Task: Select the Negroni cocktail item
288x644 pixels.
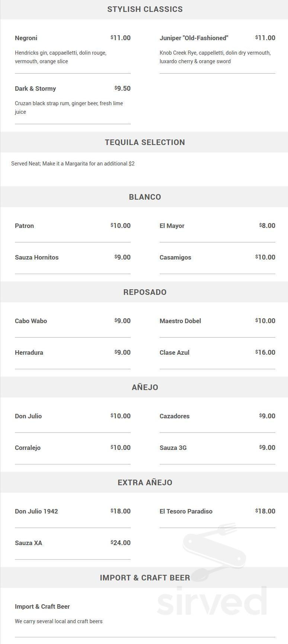Action: pos(26,38)
